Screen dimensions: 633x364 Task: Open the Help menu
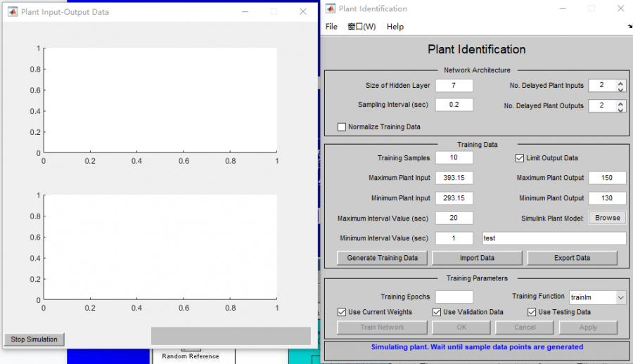(395, 27)
